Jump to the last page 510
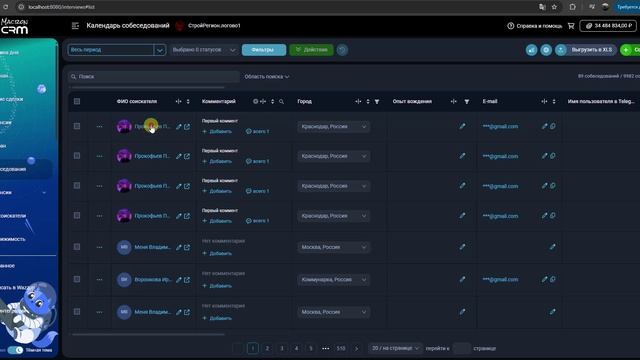Viewport: 640px width, 360px height. click(x=341, y=348)
